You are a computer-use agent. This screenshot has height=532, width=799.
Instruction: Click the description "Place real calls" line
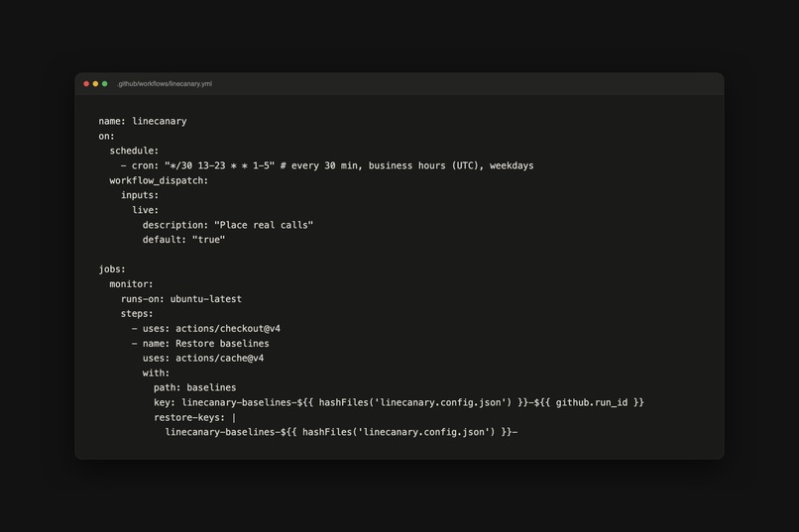pos(228,225)
